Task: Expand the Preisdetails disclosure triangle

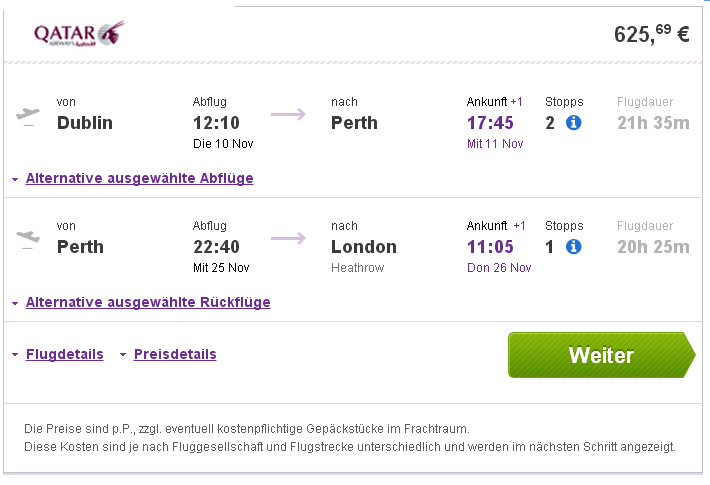Action: tap(123, 355)
